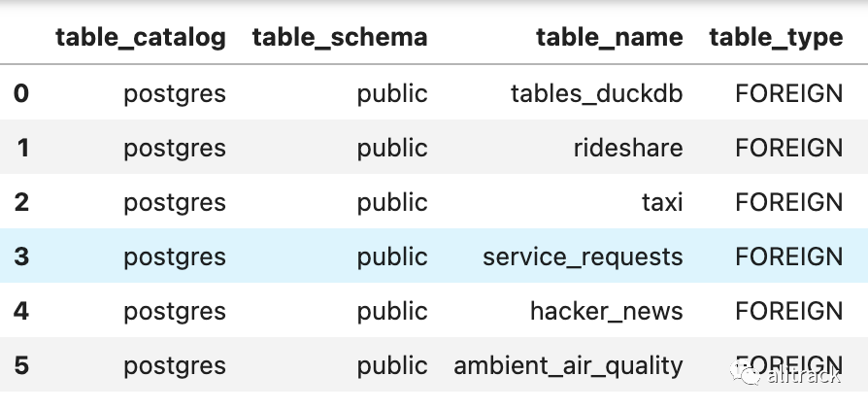Select the rideshare table name cell

(628, 148)
